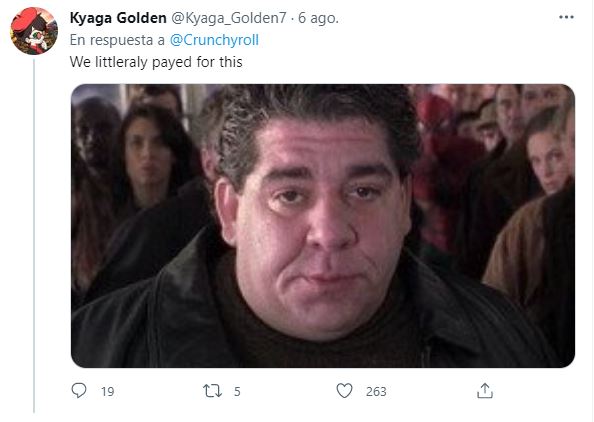This screenshot has height=422, width=594.
Task: Open the tweet's 6 ago. timestamp
Action: click(x=318, y=18)
